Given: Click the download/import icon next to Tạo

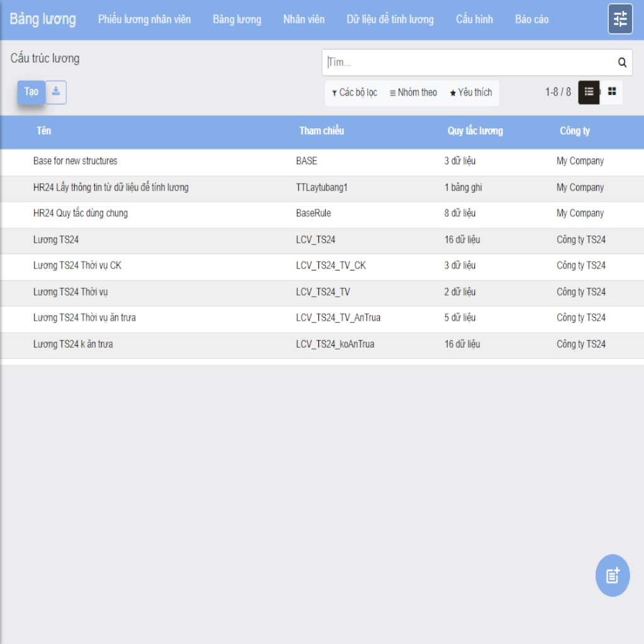Looking at the screenshot, I should [56, 92].
